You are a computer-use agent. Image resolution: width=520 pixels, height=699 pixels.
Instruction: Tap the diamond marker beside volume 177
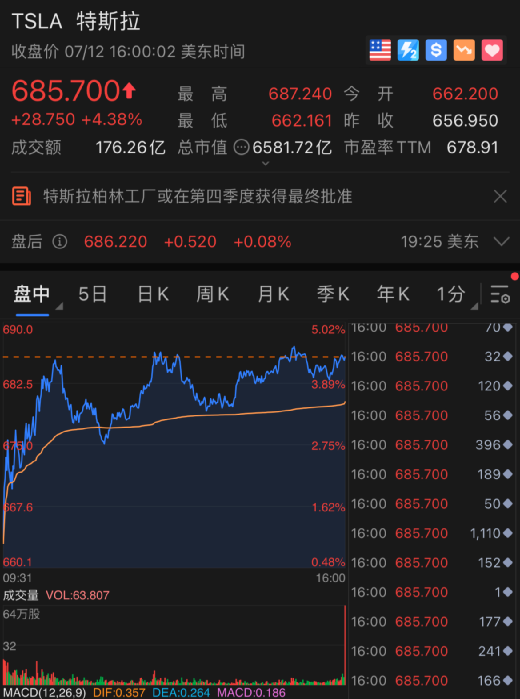pyautogui.click(x=508, y=621)
